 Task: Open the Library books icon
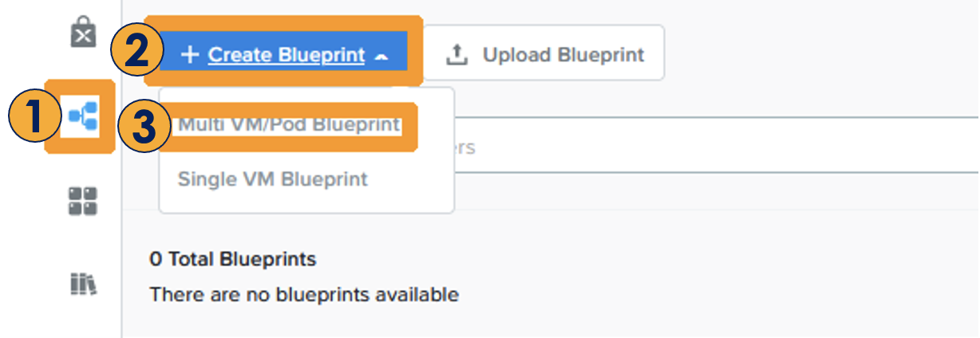pos(82,283)
